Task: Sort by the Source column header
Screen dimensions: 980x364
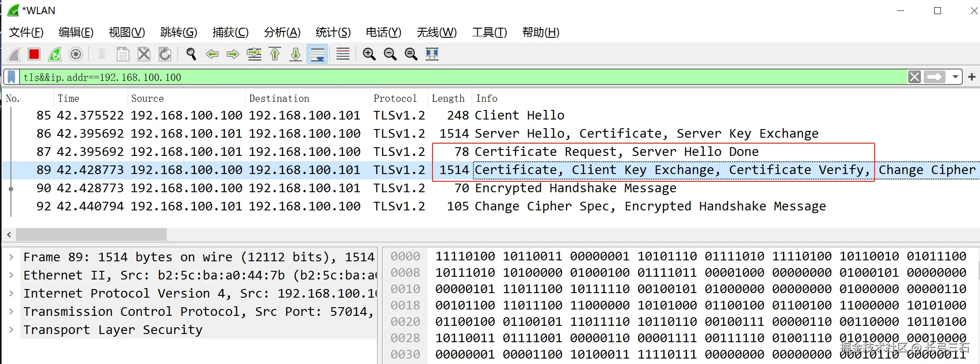Action: point(187,98)
